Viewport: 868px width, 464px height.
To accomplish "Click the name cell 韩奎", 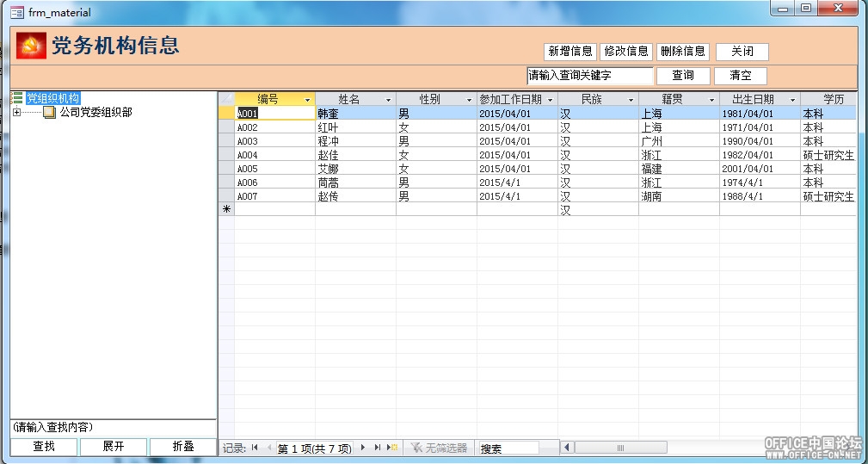I will pyautogui.click(x=356, y=113).
